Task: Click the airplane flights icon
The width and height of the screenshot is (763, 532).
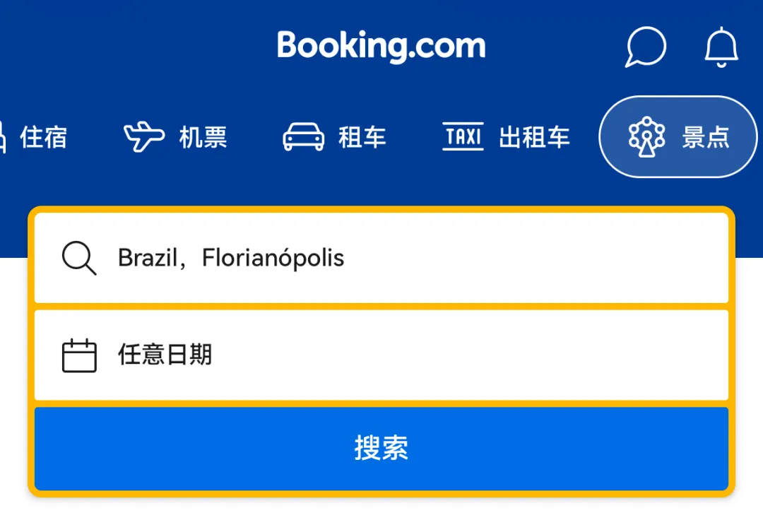Action: tap(143, 136)
